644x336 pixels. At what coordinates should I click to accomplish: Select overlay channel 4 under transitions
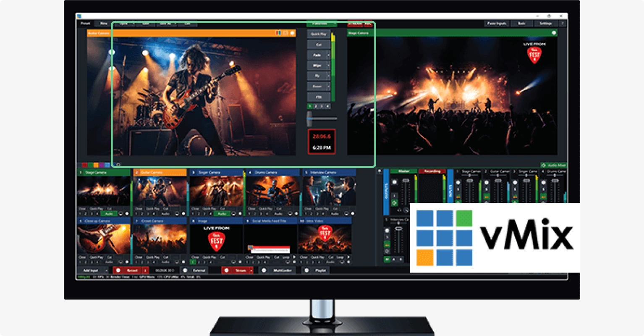pos(328,107)
